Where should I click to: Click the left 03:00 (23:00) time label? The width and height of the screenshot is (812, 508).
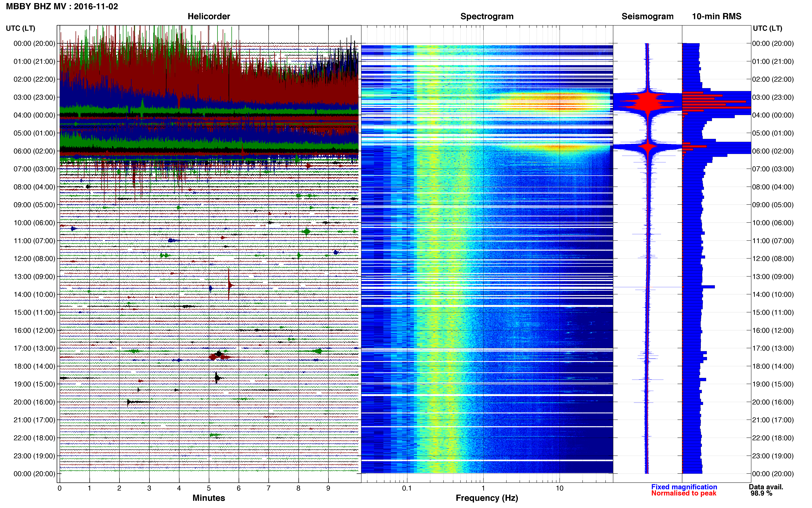pos(34,97)
